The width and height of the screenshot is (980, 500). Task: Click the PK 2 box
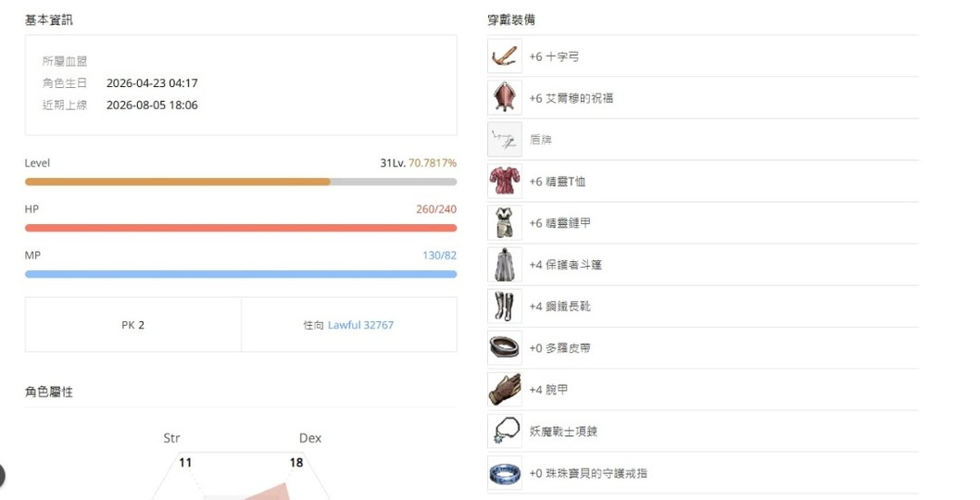click(133, 325)
